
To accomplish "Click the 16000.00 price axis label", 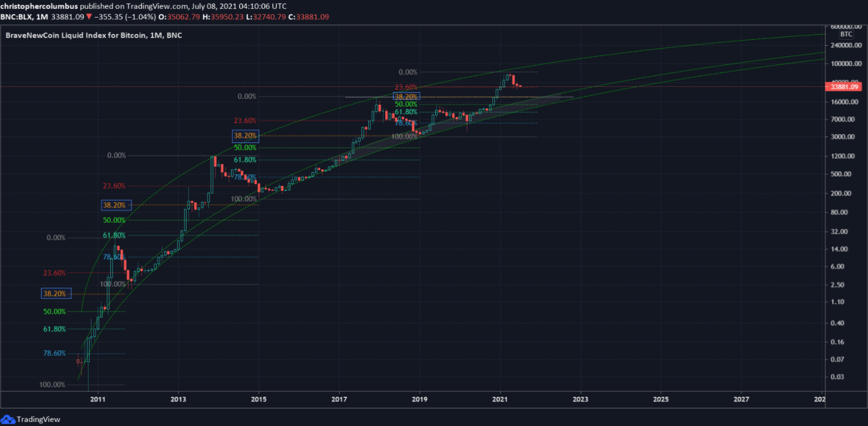I will (x=845, y=102).
